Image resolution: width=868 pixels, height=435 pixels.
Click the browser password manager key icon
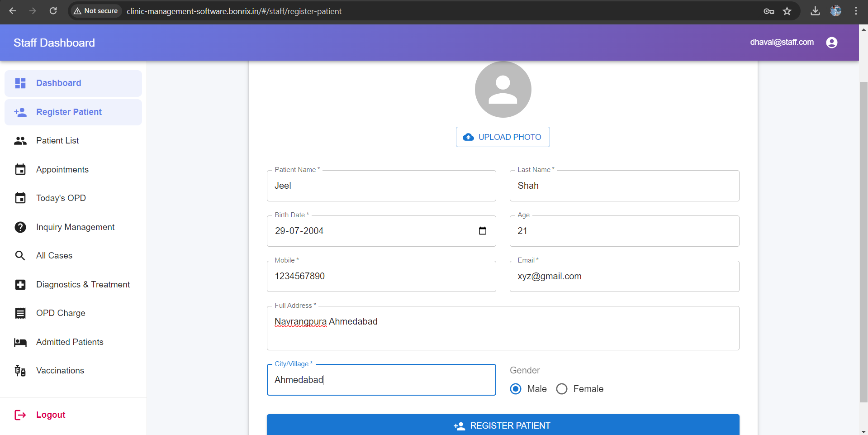point(768,11)
